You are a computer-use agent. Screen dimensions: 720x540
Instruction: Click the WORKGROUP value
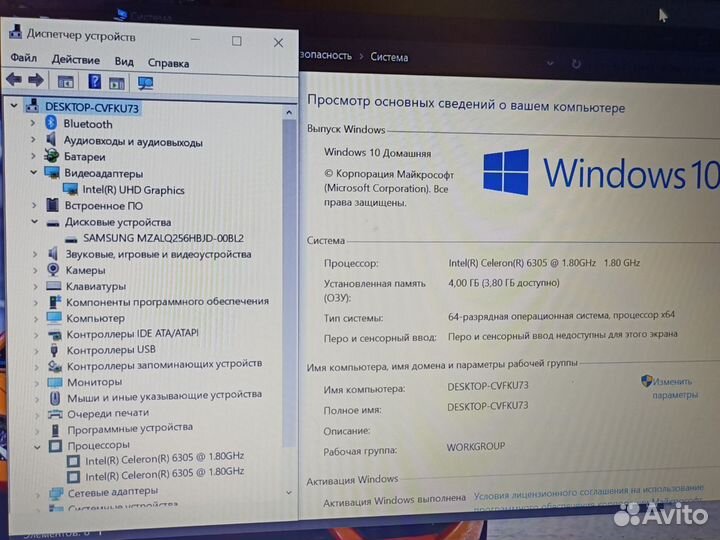[476, 446]
